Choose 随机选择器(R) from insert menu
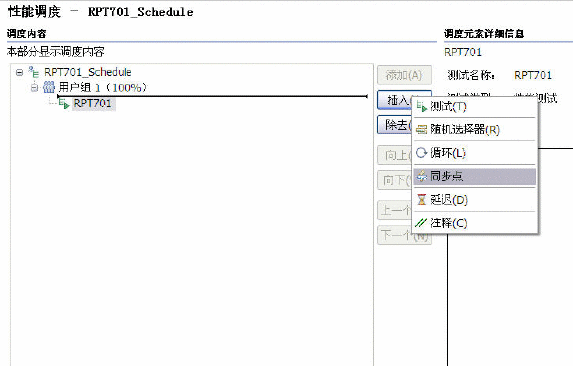573x366 pixels. click(x=475, y=129)
